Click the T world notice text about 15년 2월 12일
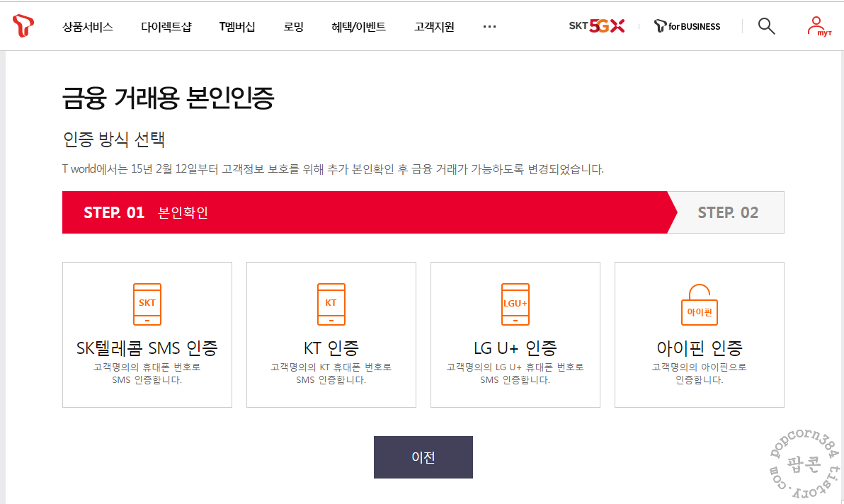Screen dimensions: 844x504 click(x=333, y=169)
